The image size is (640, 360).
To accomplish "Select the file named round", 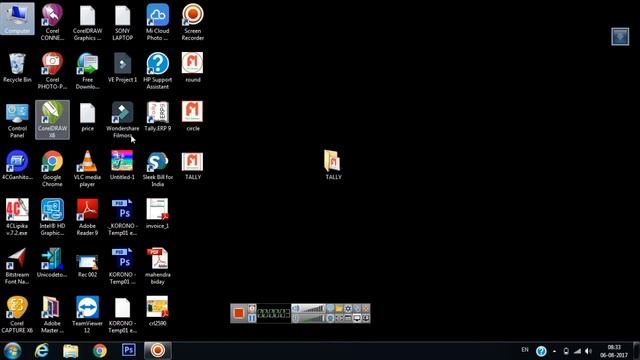I will (x=193, y=67).
